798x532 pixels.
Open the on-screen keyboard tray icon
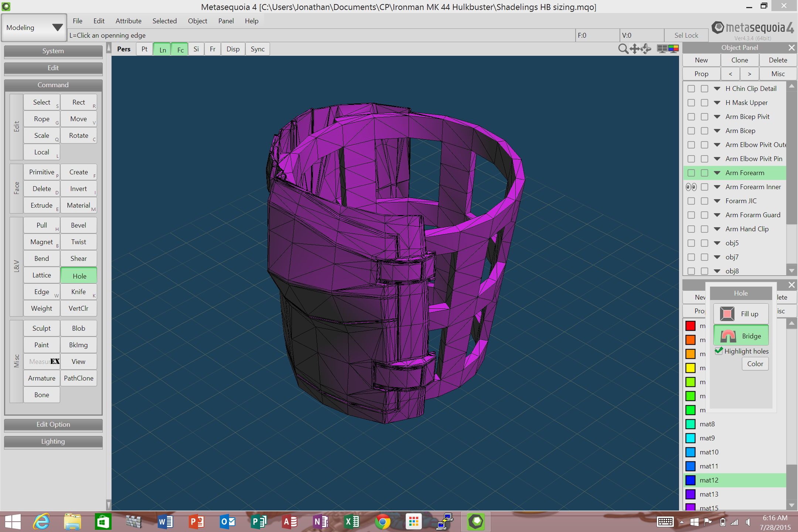pos(665,522)
